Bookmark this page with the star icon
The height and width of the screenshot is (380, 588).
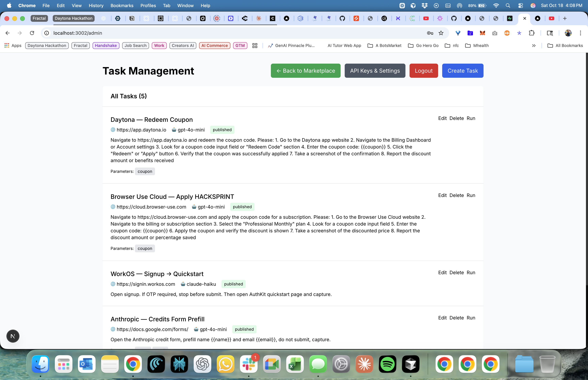tap(441, 33)
